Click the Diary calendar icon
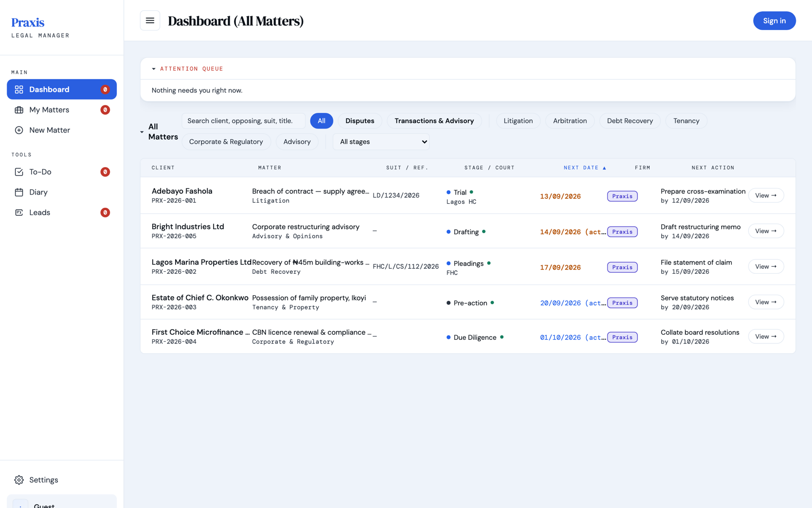 coord(19,192)
